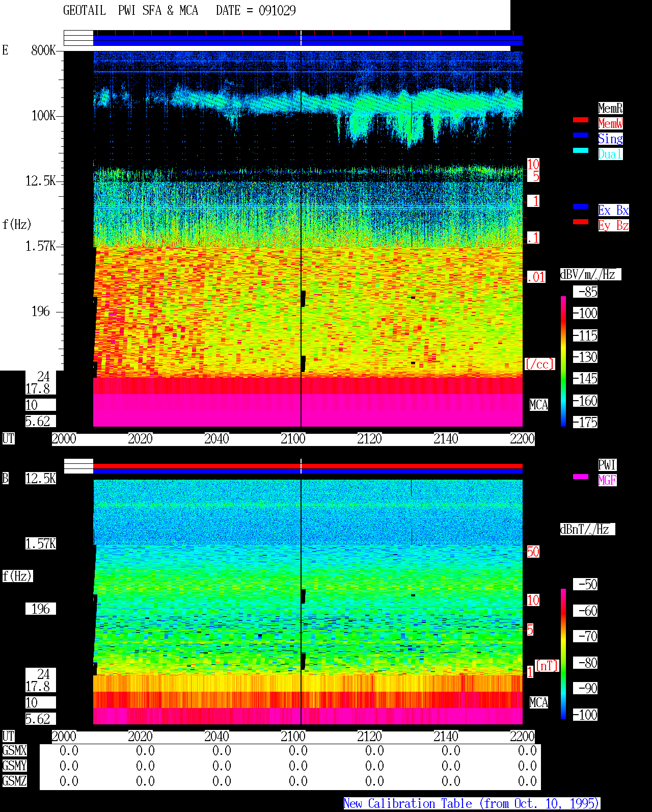Click the Ey Bz legend text
652x812 pixels.
[613, 225]
